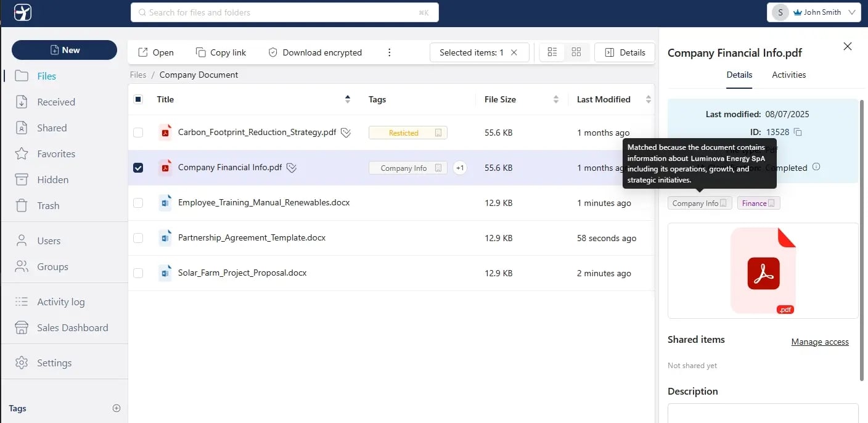Screen dimensions: 868x423
Task: Open the Employee_Training_Manual_Renewables.docx file name
Action: 264,202
